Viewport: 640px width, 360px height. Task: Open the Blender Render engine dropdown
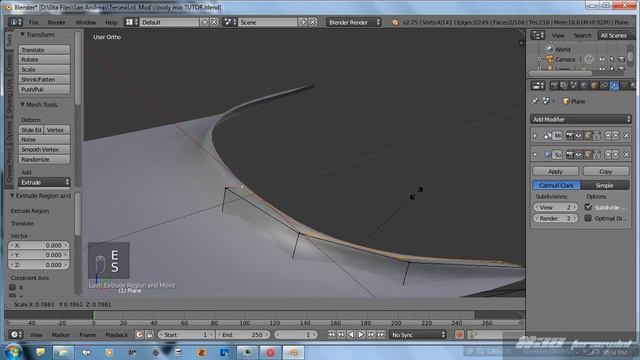[x=354, y=22]
